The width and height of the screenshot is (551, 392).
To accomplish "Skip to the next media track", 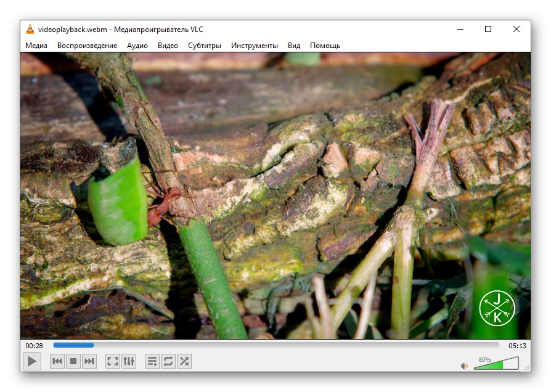I will pyautogui.click(x=89, y=361).
